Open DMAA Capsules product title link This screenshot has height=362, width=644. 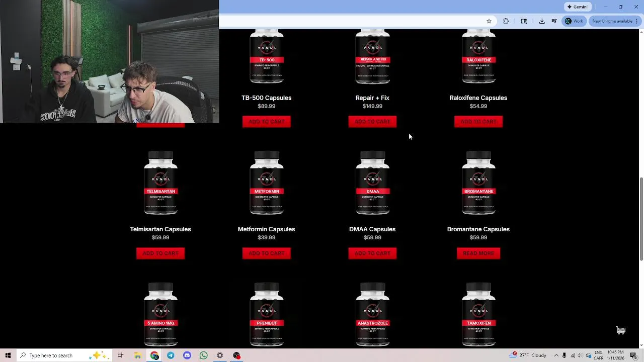(372, 229)
